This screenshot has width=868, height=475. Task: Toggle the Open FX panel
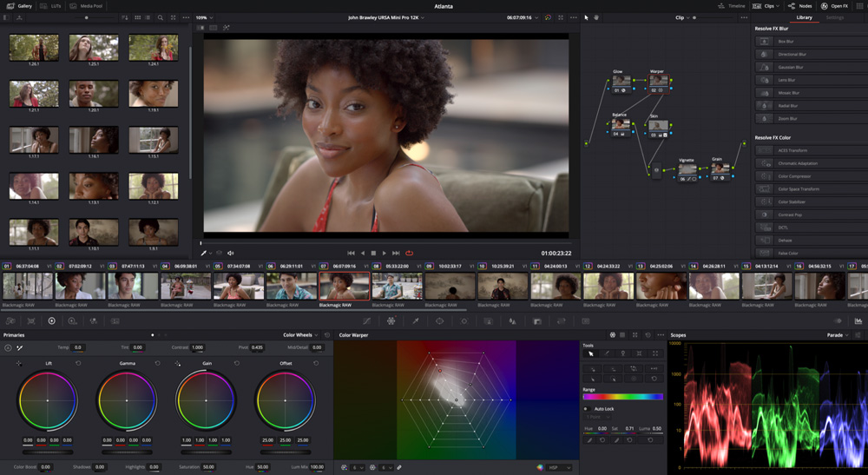[x=834, y=5]
